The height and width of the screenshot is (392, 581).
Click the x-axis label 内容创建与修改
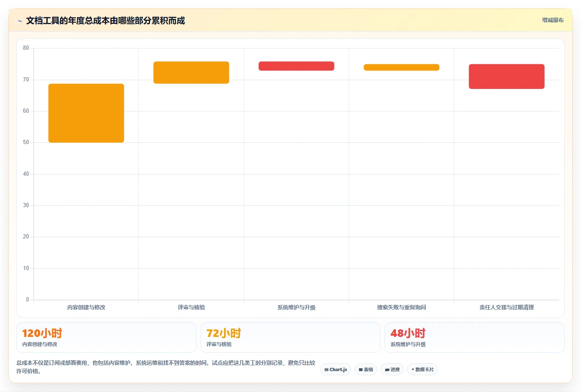point(86,307)
